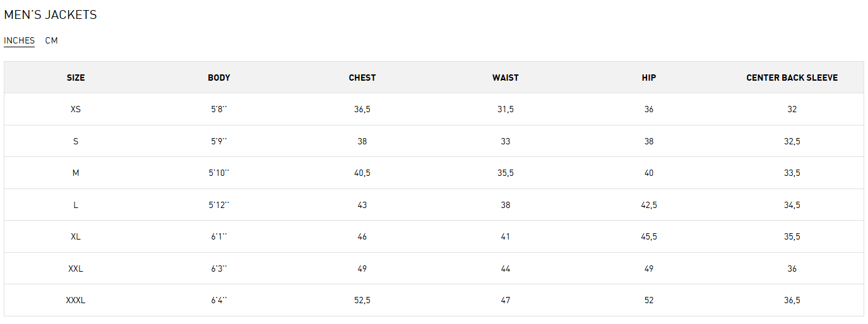This screenshot has width=868, height=324.
Task: Select the L size row label
Action: 76,205
